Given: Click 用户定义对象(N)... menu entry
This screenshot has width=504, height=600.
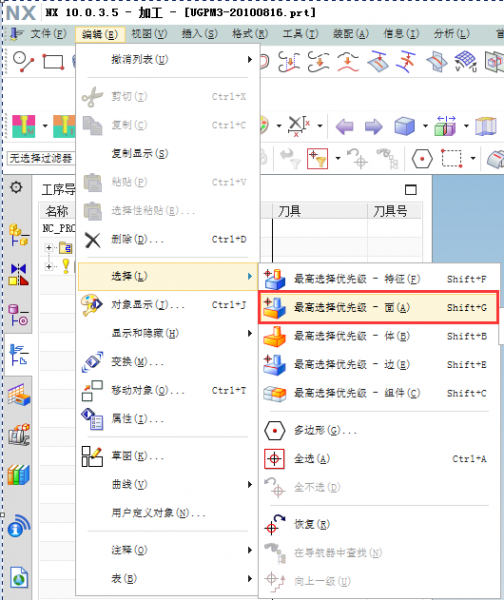Looking at the screenshot, I should click(168, 513).
